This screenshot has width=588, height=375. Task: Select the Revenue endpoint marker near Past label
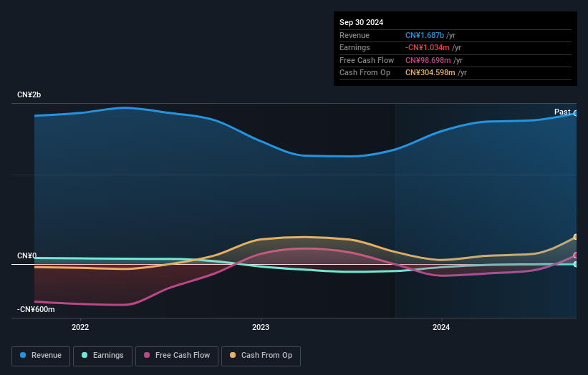(576, 113)
